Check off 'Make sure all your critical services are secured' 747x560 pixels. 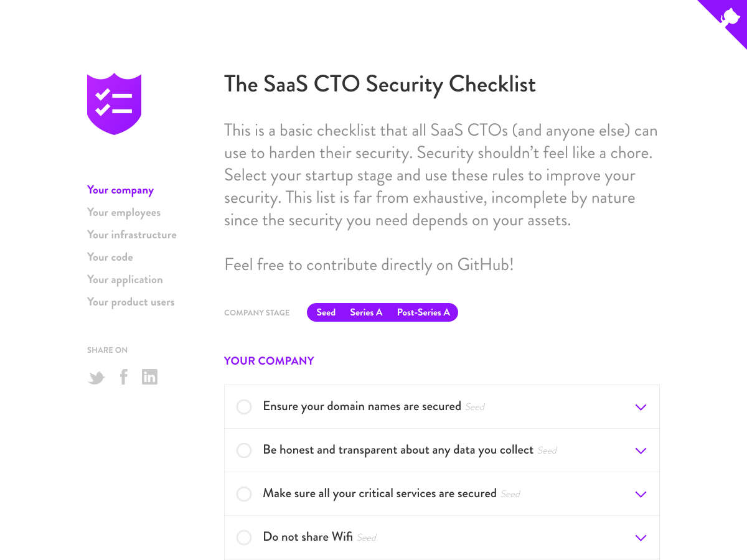[244, 493]
